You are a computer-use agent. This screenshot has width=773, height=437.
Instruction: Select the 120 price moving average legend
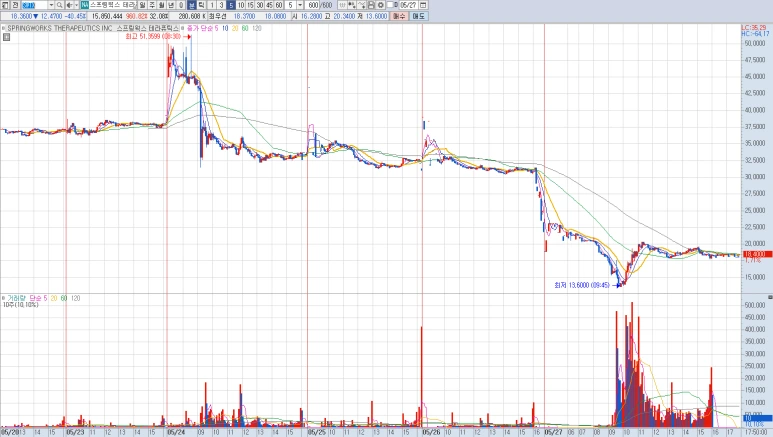click(x=257, y=29)
